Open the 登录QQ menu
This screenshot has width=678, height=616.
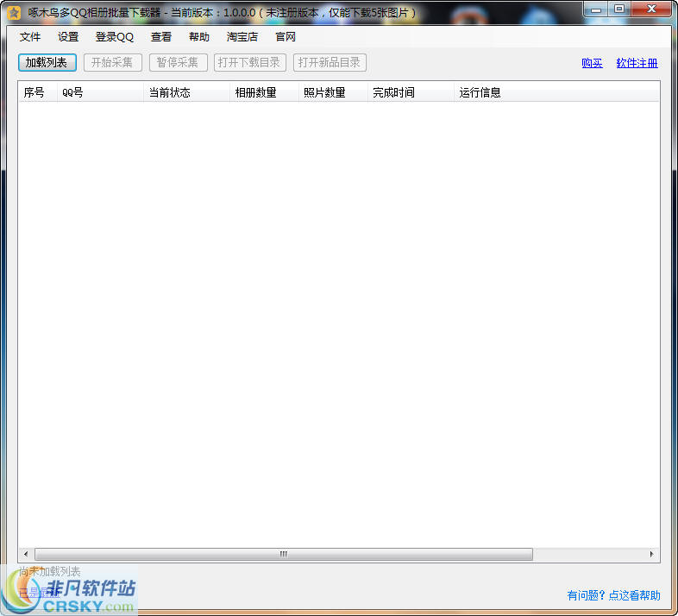[x=115, y=37]
